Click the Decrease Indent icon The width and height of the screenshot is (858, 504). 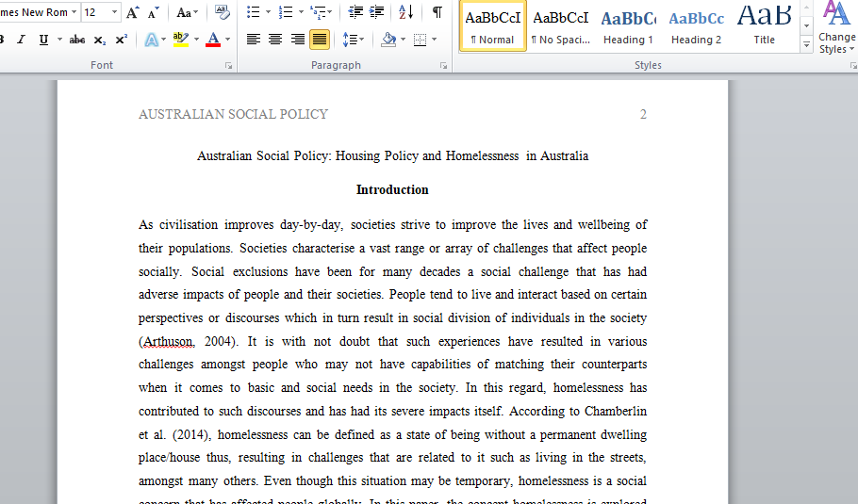click(x=355, y=12)
